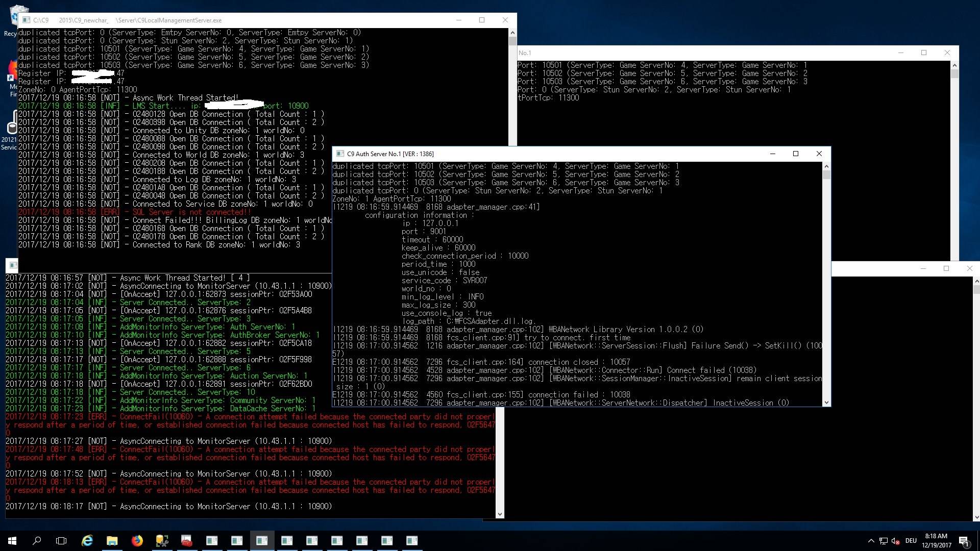The image size is (980, 551).
Task: Maximize the bottom-right black console window
Action: click(x=946, y=268)
